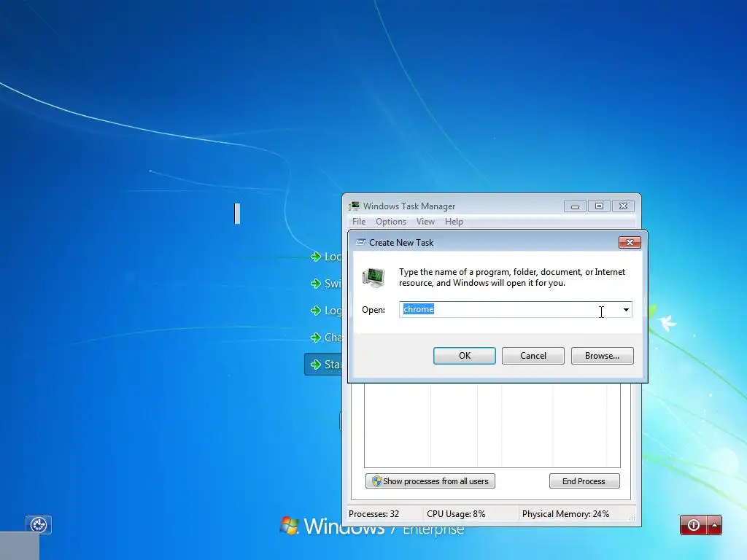The image size is (747, 560).
Task: Click the Physical Memory: 24% status text
Action: tap(565, 514)
